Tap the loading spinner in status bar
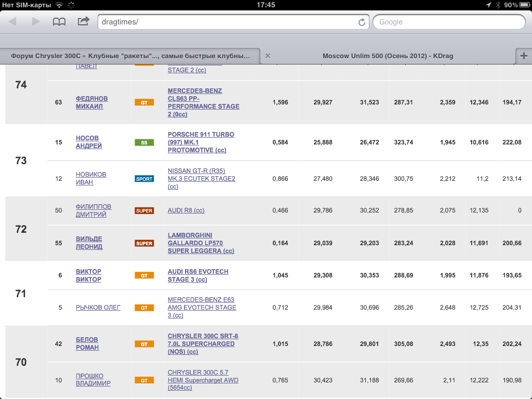 pyautogui.click(x=71, y=5)
